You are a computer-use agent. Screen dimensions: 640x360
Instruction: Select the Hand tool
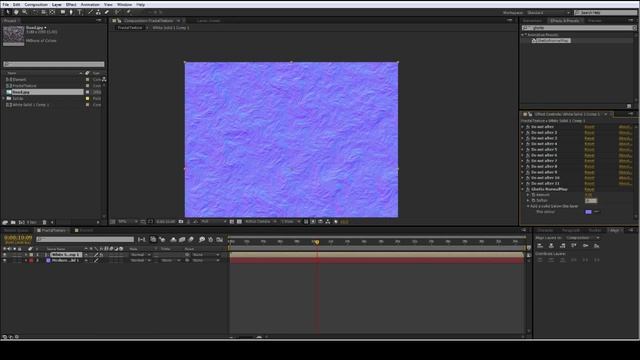16,12
